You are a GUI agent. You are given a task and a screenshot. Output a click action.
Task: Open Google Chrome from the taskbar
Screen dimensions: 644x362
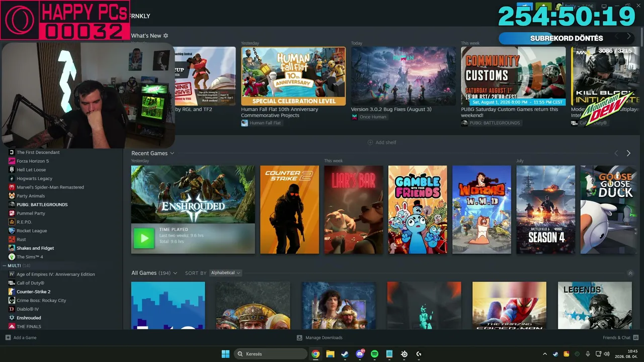point(315,354)
